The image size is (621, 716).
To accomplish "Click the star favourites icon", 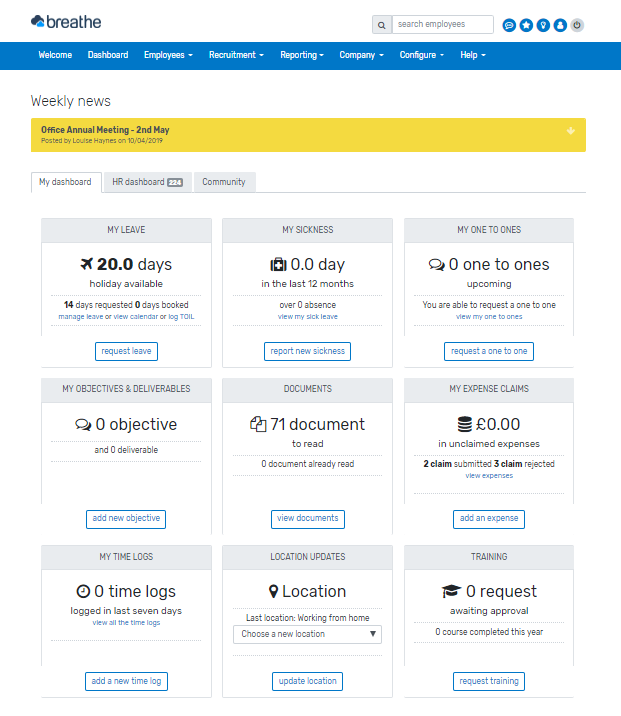I will pyautogui.click(x=526, y=25).
